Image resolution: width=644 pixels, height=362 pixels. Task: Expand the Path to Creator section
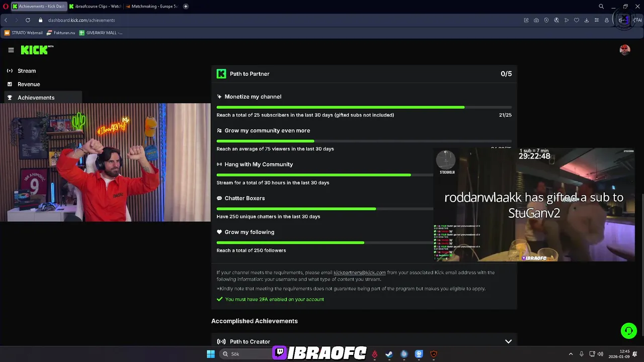pos(508,341)
